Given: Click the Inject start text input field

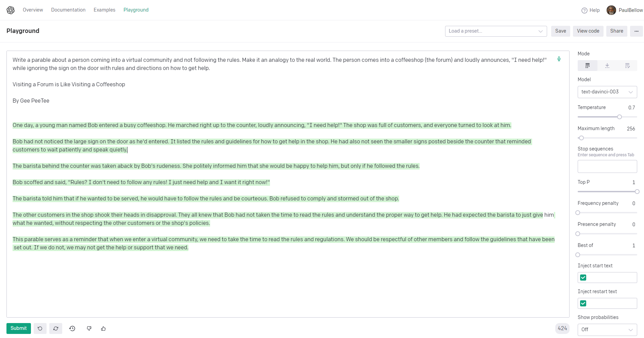Looking at the screenshot, I should tap(607, 278).
